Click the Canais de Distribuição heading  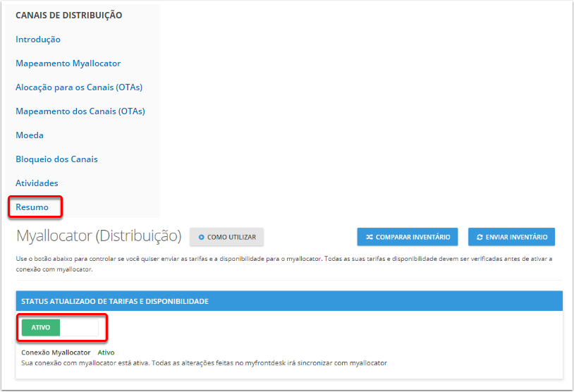(x=69, y=16)
